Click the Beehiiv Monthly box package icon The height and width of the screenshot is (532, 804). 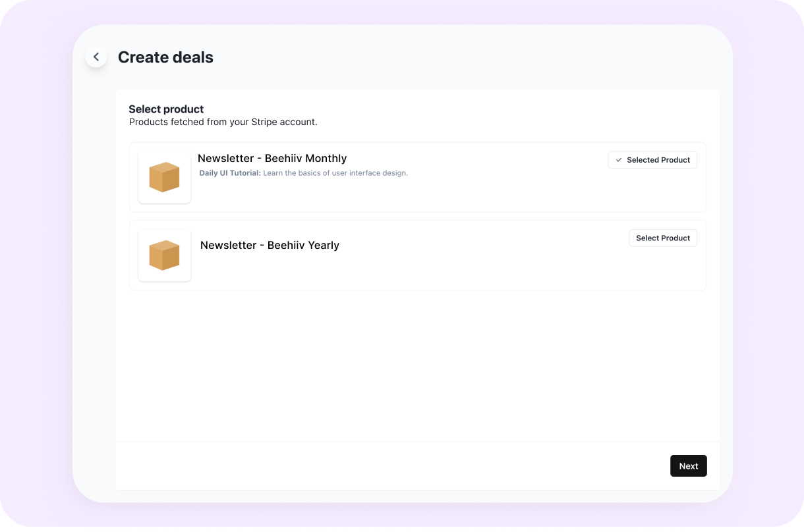click(164, 177)
